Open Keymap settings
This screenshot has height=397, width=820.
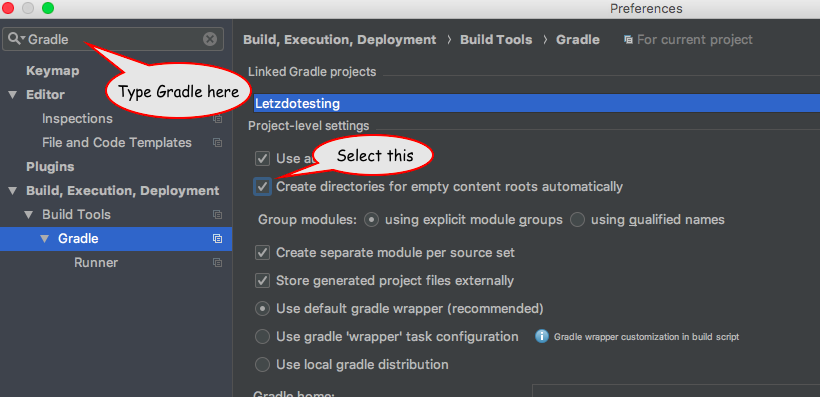[53, 71]
